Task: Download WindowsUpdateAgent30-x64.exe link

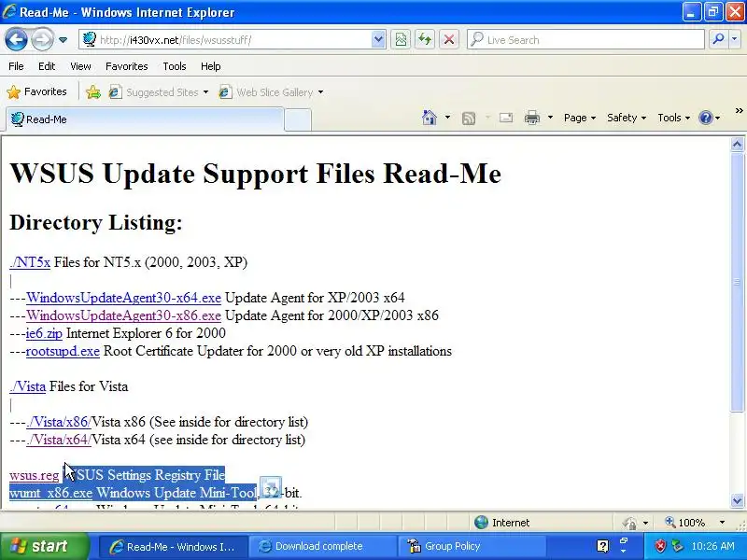Action: (x=123, y=298)
